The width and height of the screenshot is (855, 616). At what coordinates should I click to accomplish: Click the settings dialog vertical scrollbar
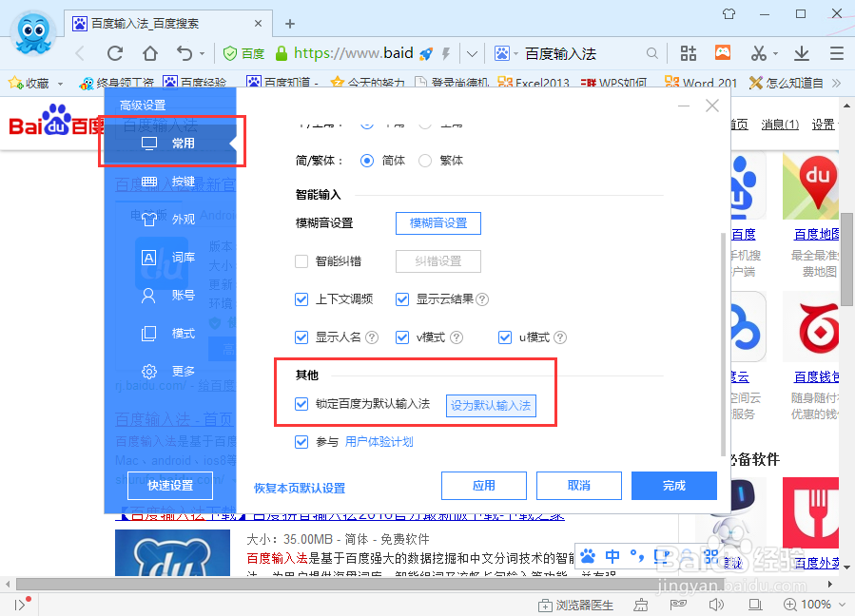(723, 343)
